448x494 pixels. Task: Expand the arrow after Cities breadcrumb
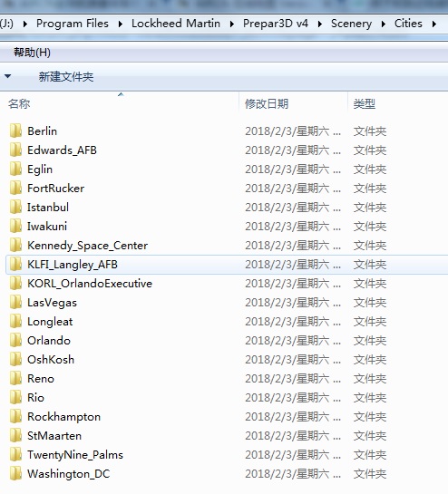[434, 24]
